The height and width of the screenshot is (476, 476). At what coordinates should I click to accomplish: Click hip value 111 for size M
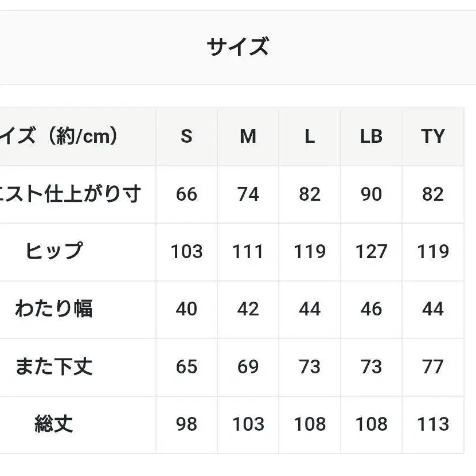click(248, 251)
